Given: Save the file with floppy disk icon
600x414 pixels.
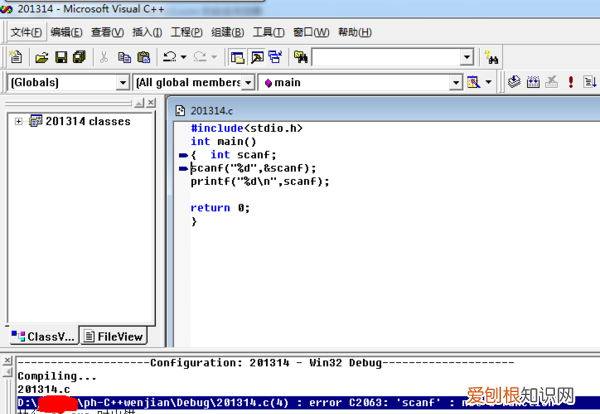Looking at the screenshot, I should pos(61,57).
